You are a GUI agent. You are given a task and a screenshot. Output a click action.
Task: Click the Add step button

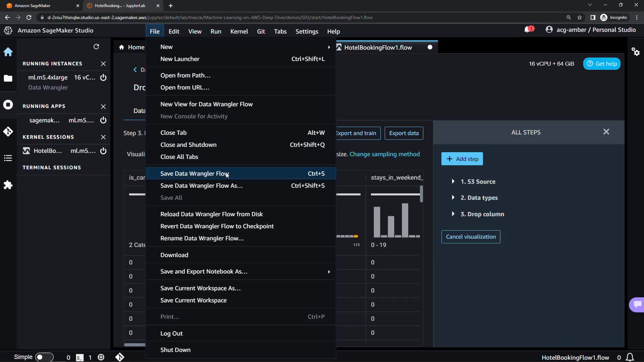462,159
